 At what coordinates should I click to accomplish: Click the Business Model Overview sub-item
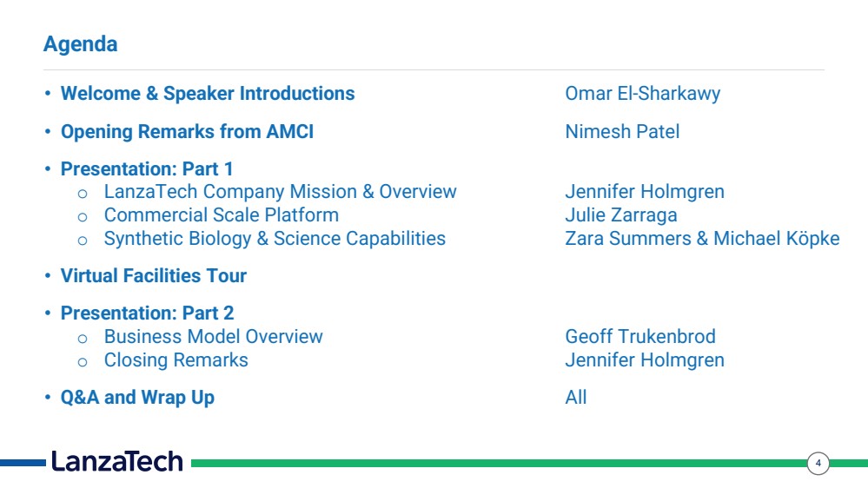coord(213,336)
